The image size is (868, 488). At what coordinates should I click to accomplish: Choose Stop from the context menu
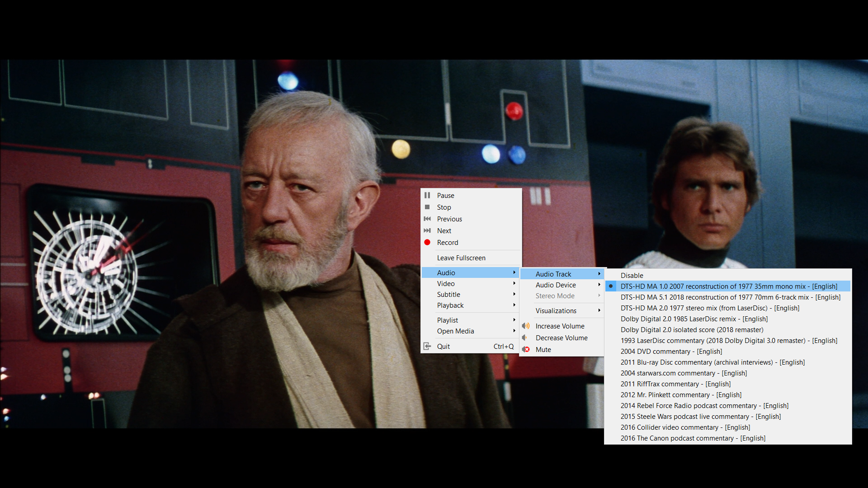471,207
